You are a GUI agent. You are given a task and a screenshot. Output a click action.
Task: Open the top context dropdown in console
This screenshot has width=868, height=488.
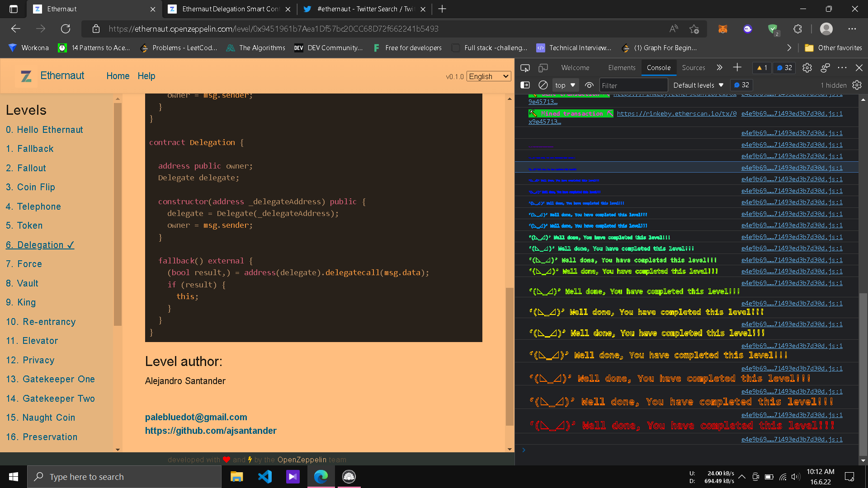[x=565, y=85]
